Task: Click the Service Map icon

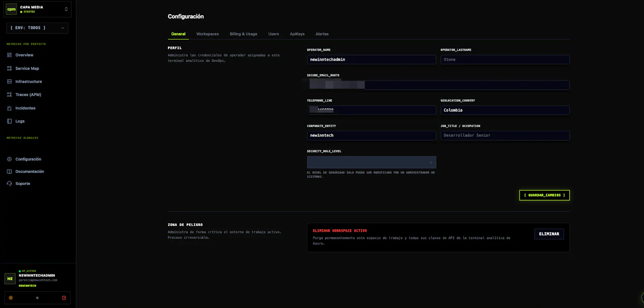Action: pyautogui.click(x=9, y=68)
